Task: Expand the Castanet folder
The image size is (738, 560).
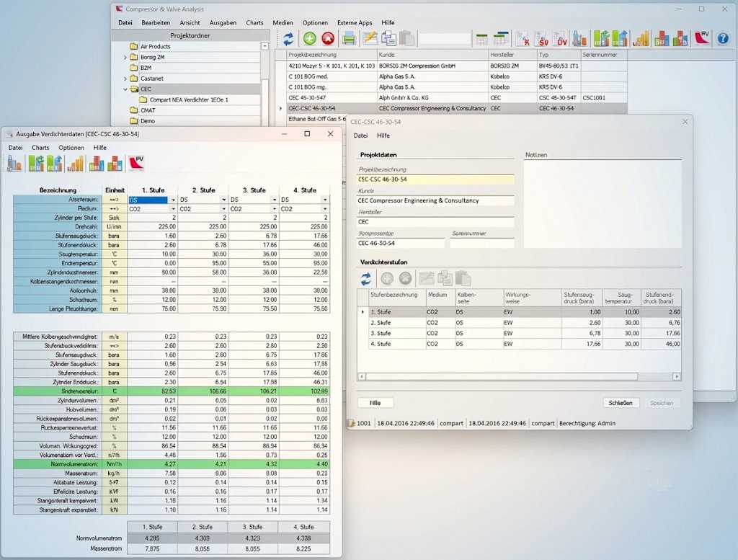Action: point(125,79)
